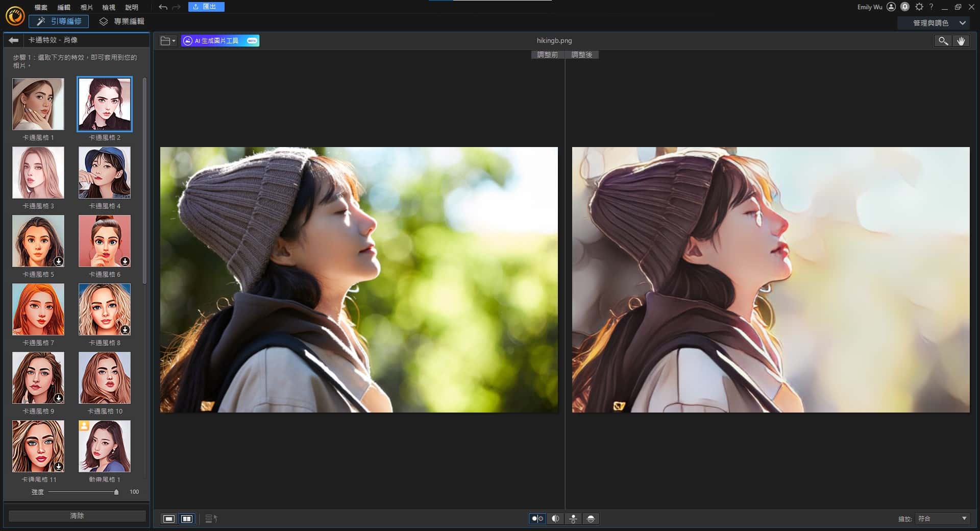Switch to single image view mode

point(169,519)
